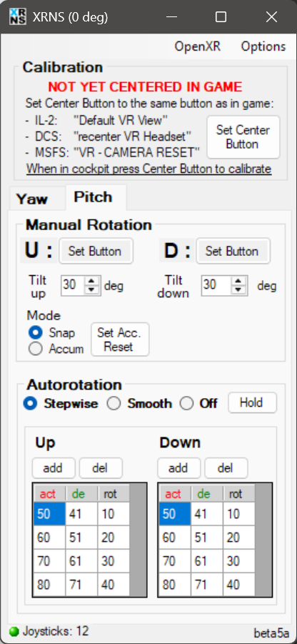Select the 60 act cell in Down table
This screenshot has height=644, width=297.
[x=174, y=538]
